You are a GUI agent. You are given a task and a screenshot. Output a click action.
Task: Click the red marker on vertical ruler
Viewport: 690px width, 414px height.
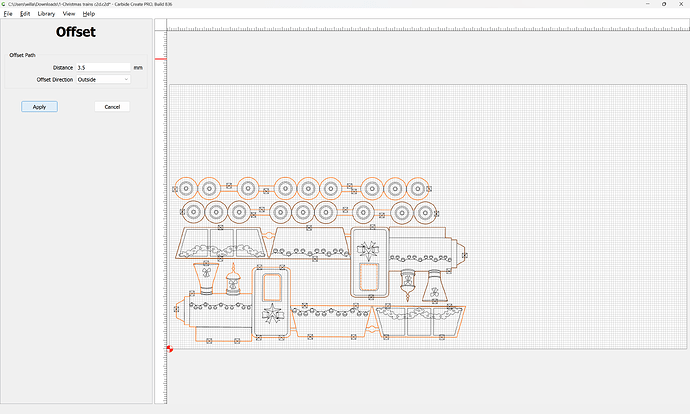(x=160, y=59)
